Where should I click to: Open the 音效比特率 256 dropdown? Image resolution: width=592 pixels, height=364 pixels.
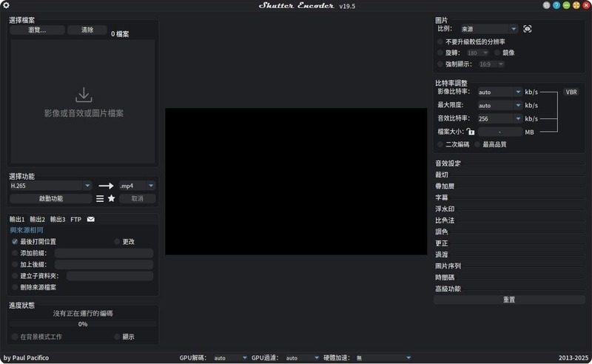pos(499,118)
